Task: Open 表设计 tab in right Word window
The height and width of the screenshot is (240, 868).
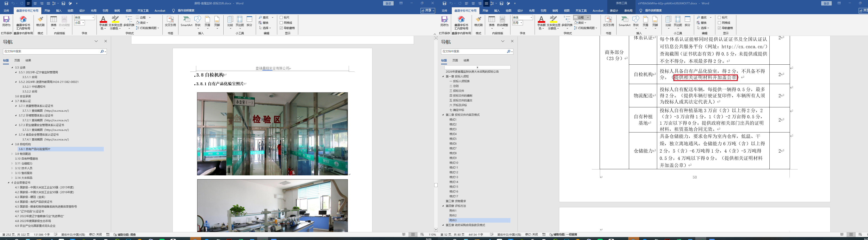Action: tap(614, 11)
